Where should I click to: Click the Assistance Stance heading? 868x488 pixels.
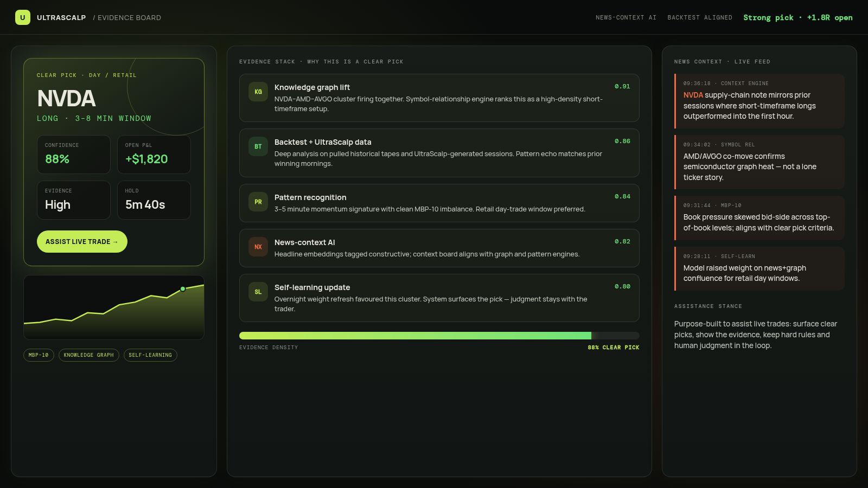pos(708,306)
